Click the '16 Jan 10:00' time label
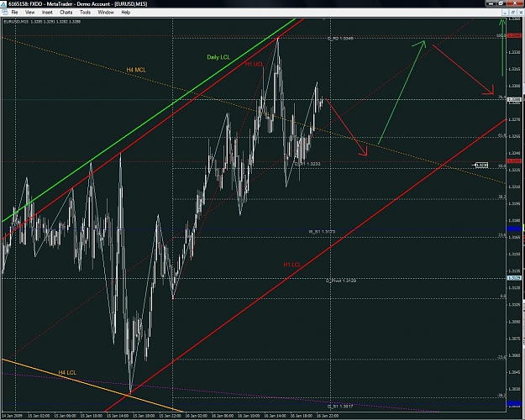This screenshot has height=420, width=525. [249, 416]
